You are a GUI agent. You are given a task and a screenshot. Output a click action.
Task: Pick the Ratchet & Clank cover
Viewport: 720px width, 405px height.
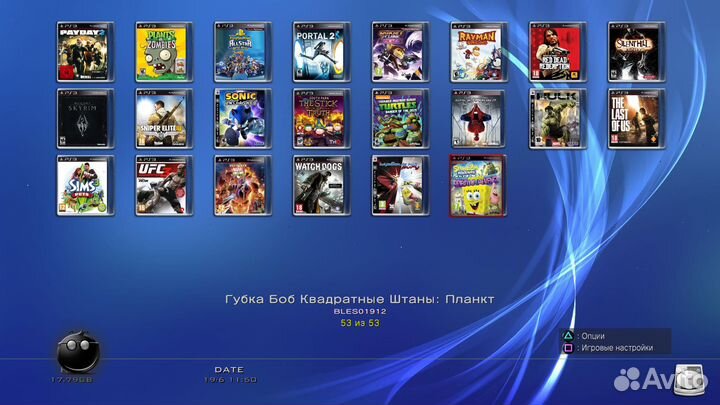click(x=400, y=52)
